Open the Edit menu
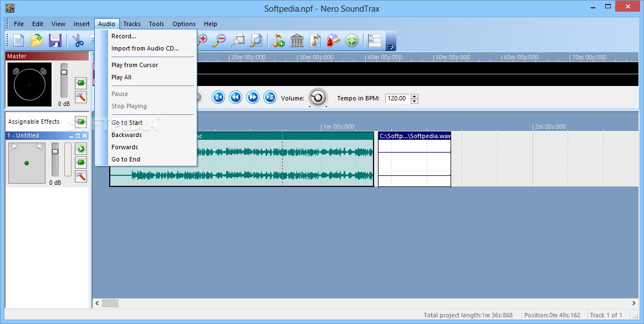644x324 pixels. click(x=38, y=24)
